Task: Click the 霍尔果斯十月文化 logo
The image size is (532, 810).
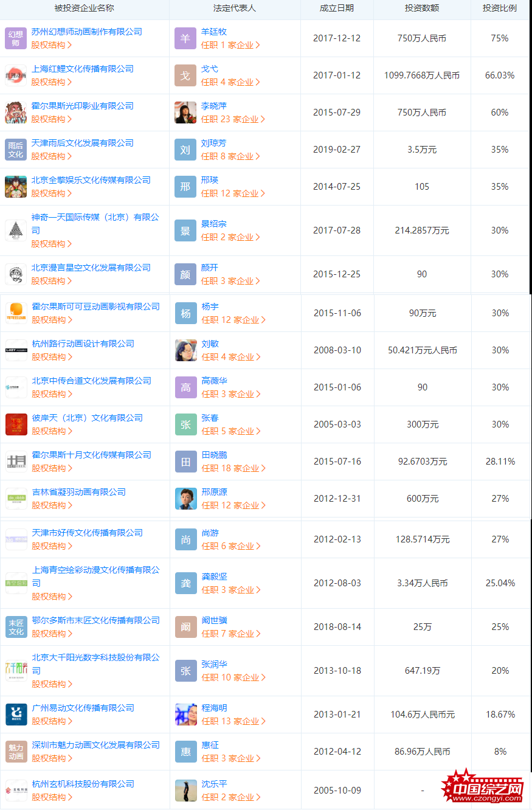Action: [16, 462]
